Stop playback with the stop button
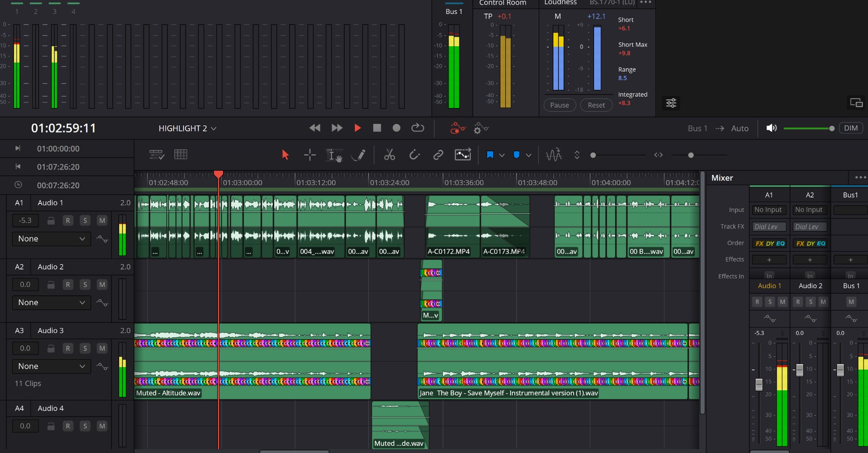Viewport: 868px width, 453px height. click(x=377, y=128)
